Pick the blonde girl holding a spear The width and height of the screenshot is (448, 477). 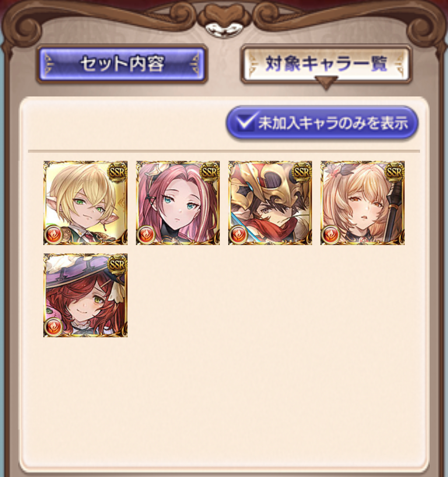click(x=362, y=203)
